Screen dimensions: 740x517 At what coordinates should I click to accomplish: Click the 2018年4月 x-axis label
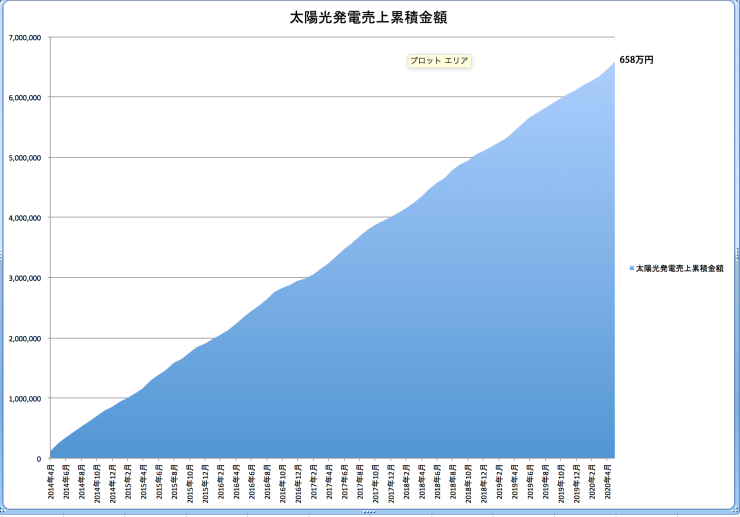pyautogui.click(x=422, y=481)
